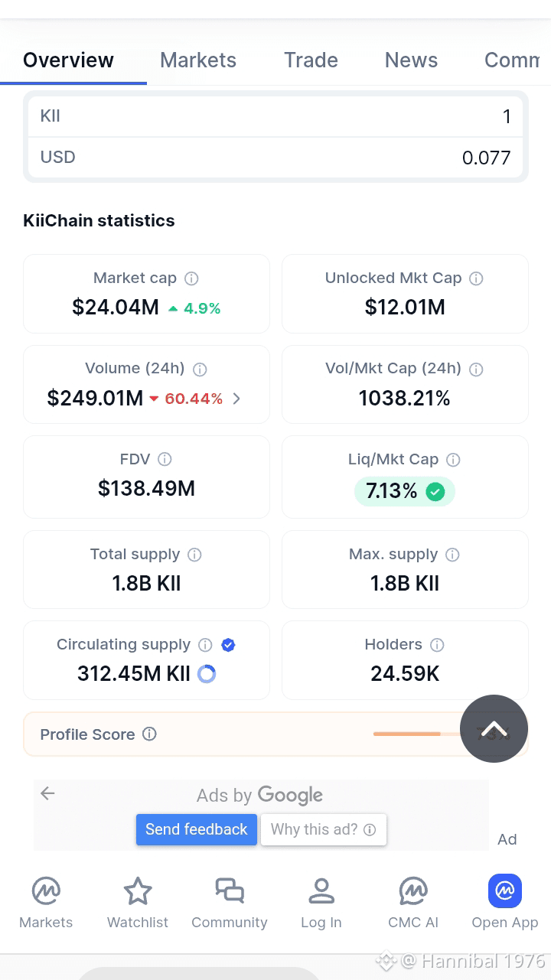The width and height of the screenshot is (551, 980).
Task: Open the Watchlist star icon
Action: (138, 891)
